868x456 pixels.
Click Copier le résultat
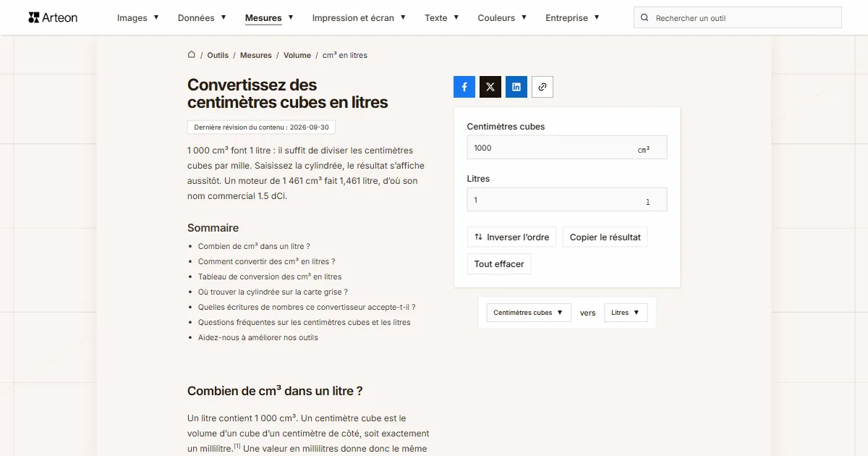pyautogui.click(x=605, y=237)
